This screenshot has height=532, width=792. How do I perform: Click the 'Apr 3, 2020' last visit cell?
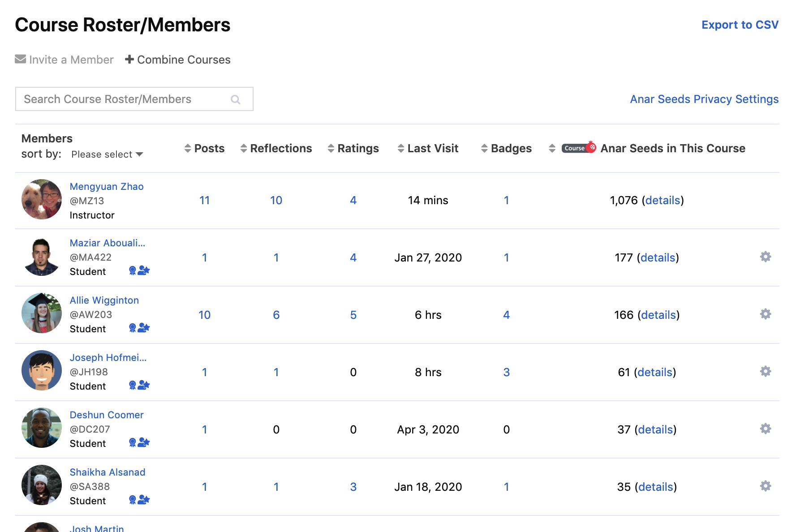coord(428,429)
